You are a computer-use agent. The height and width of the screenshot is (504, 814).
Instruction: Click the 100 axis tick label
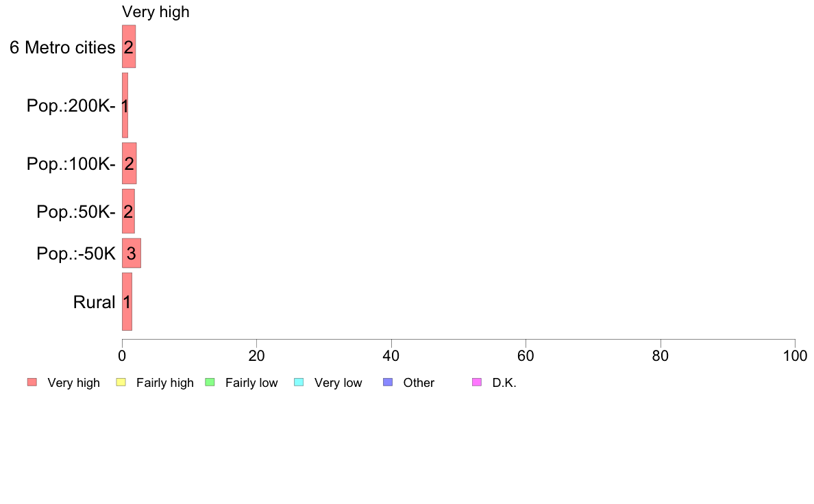coord(795,355)
